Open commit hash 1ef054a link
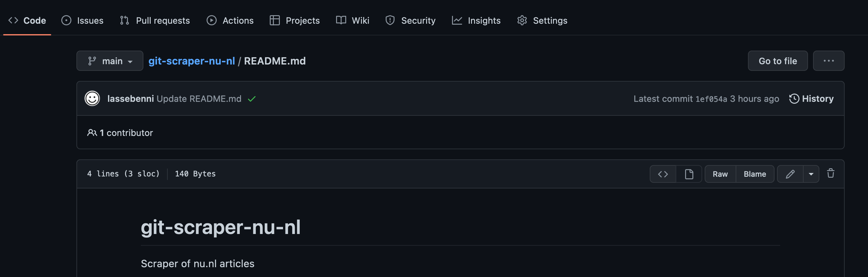This screenshot has width=868, height=277. point(711,99)
